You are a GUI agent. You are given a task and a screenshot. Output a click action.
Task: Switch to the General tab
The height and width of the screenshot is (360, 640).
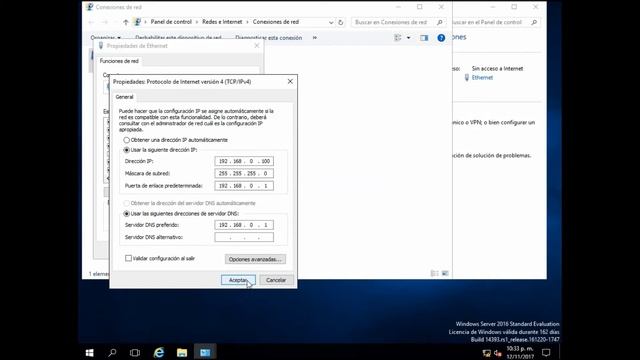click(x=124, y=97)
